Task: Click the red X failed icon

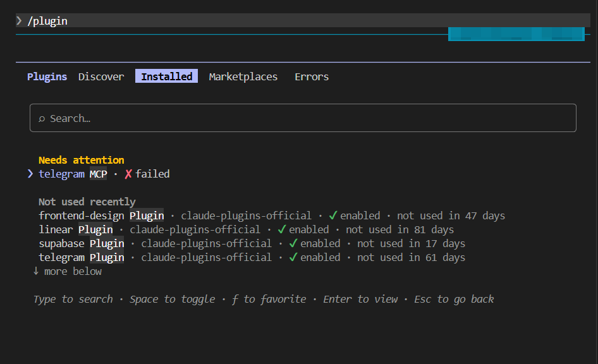Action: pyautogui.click(x=128, y=174)
